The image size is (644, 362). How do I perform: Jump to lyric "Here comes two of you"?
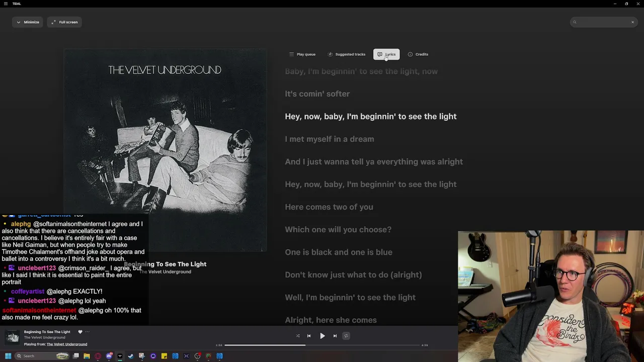point(329,207)
